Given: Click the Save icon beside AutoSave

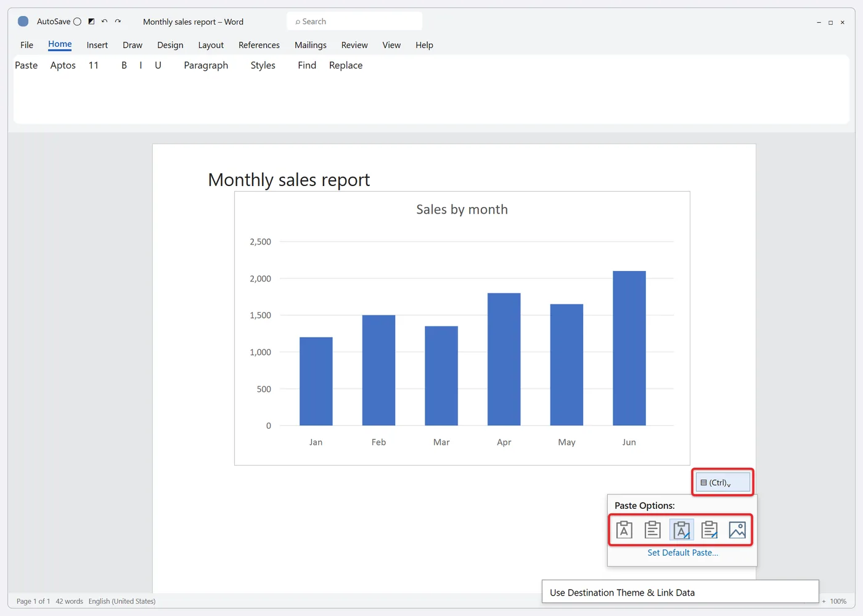Looking at the screenshot, I should [91, 22].
